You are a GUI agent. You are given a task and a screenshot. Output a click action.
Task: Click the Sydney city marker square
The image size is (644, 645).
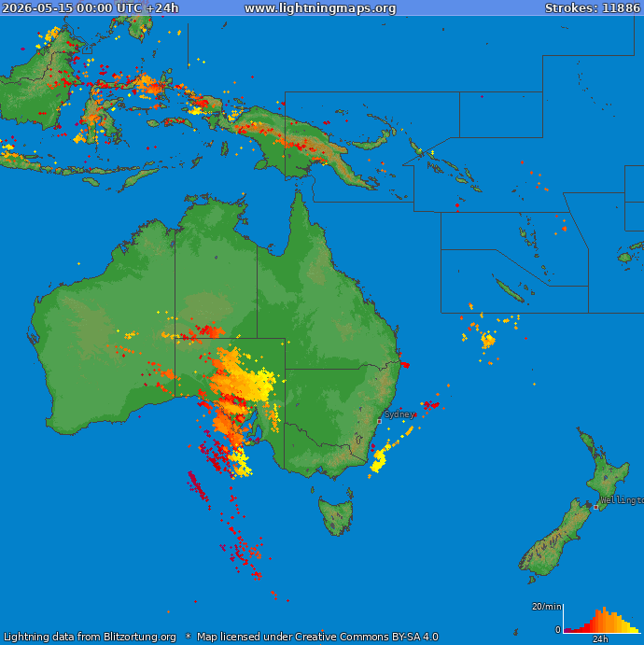click(x=380, y=421)
